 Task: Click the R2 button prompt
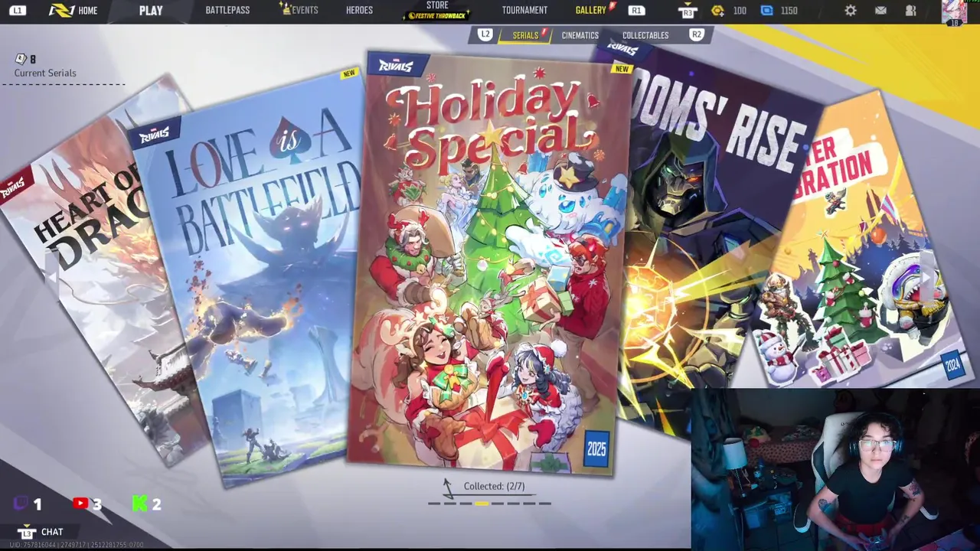[696, 34]
